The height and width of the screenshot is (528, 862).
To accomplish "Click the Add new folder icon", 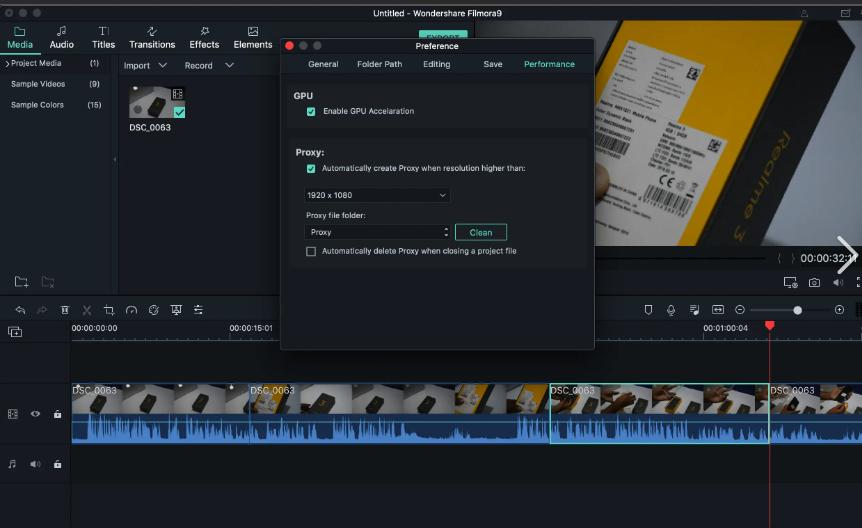I will point(21,282).
